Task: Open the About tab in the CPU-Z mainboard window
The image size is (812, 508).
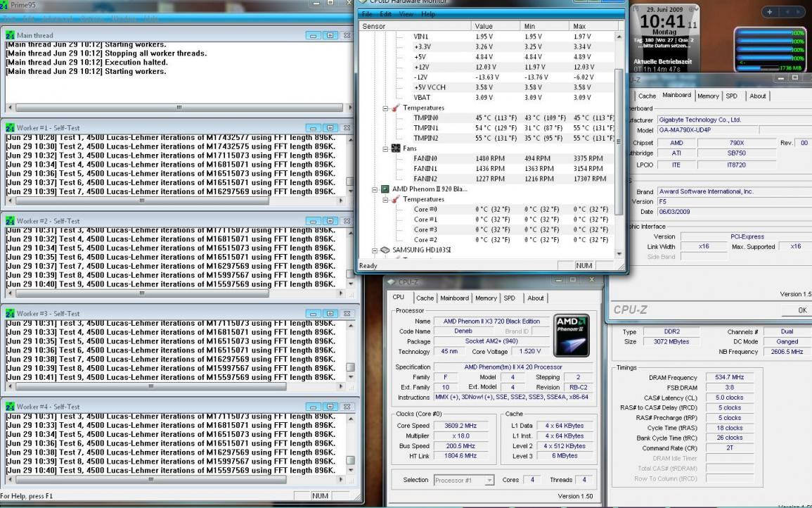Action: pyautogui.click(x=758, y=96)
